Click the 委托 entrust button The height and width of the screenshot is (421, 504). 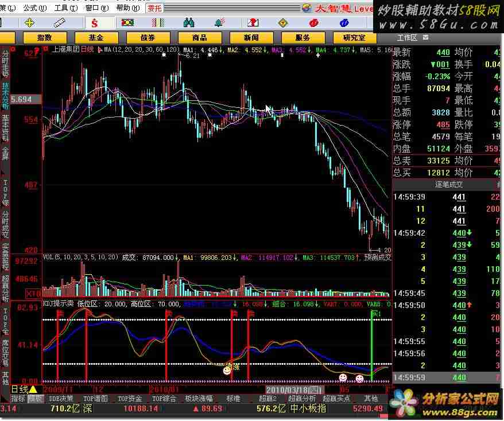pos(154,8)
